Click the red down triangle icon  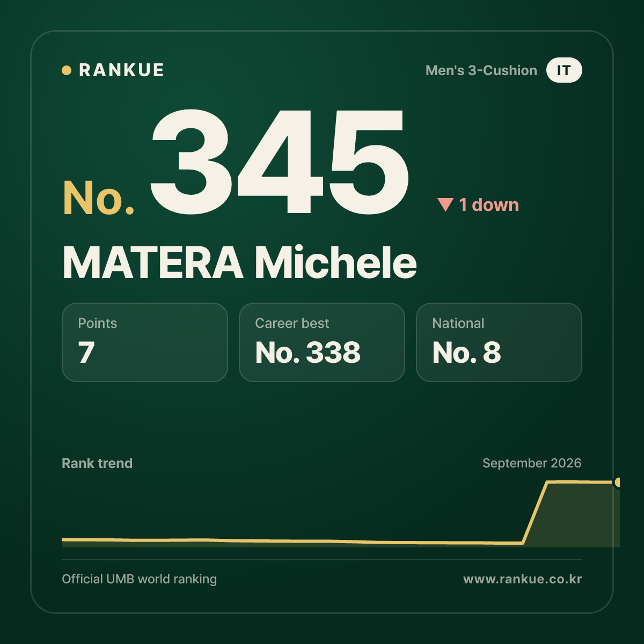(x=445, y=204)
